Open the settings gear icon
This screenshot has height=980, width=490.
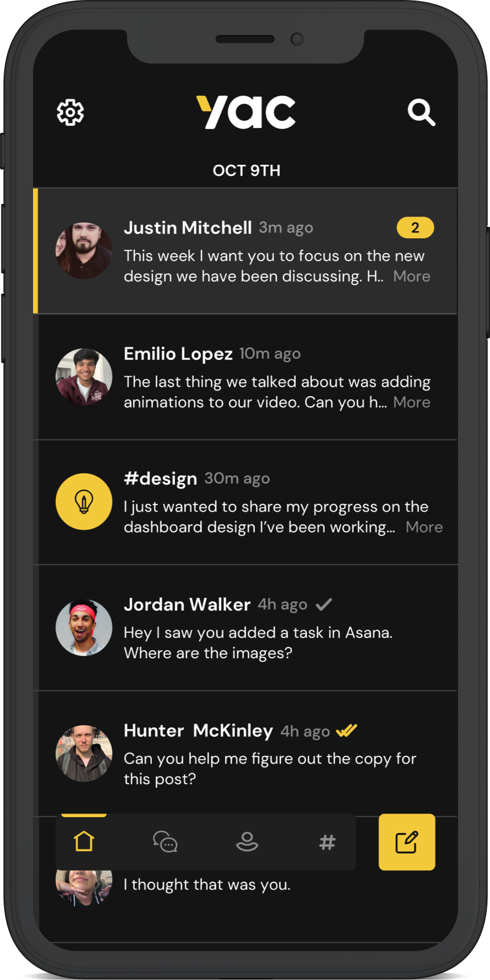tap(70, 112)
